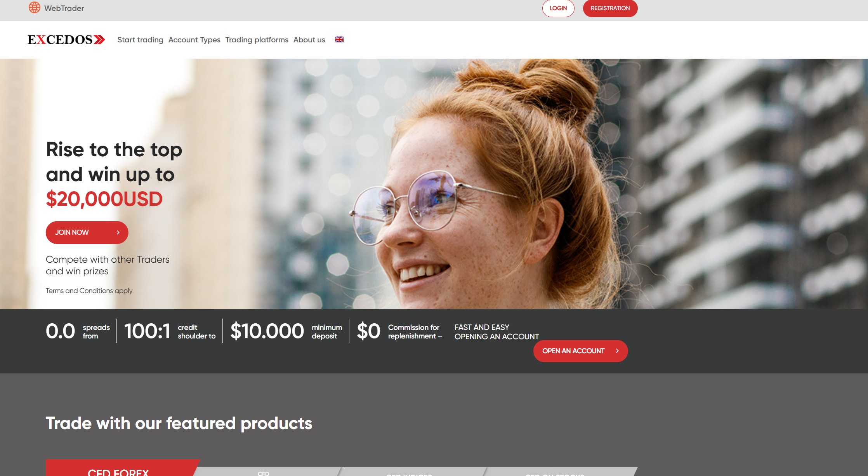Open the Start trading menu
The height and width of the screenshot is (476, 868).
click(x=141, y=40)
